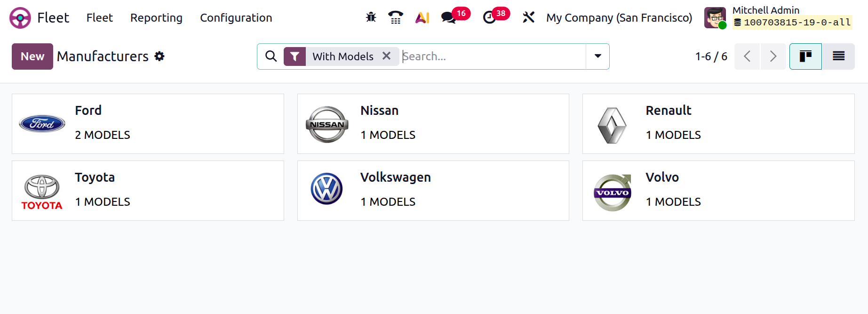Switch to Kanban view
The height and width of the screenshot is (314, 868).
pyautogui.click(x=805, y=56)
